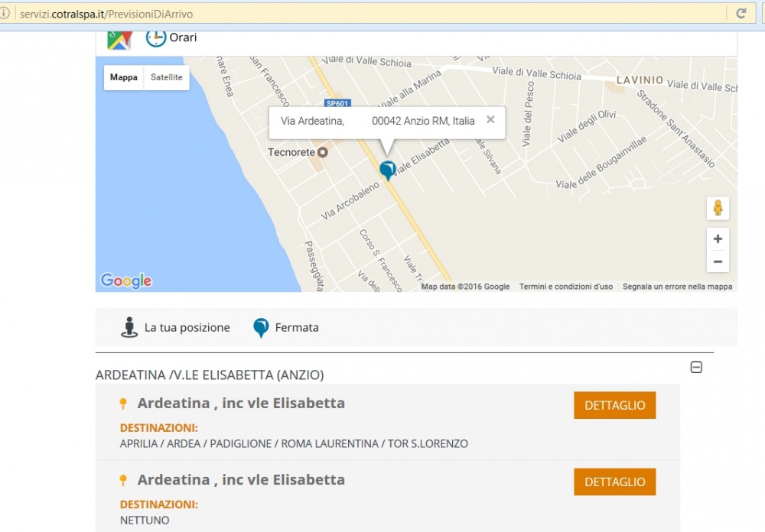Open DETTAGLIO for the Nettuno destination

615,482
